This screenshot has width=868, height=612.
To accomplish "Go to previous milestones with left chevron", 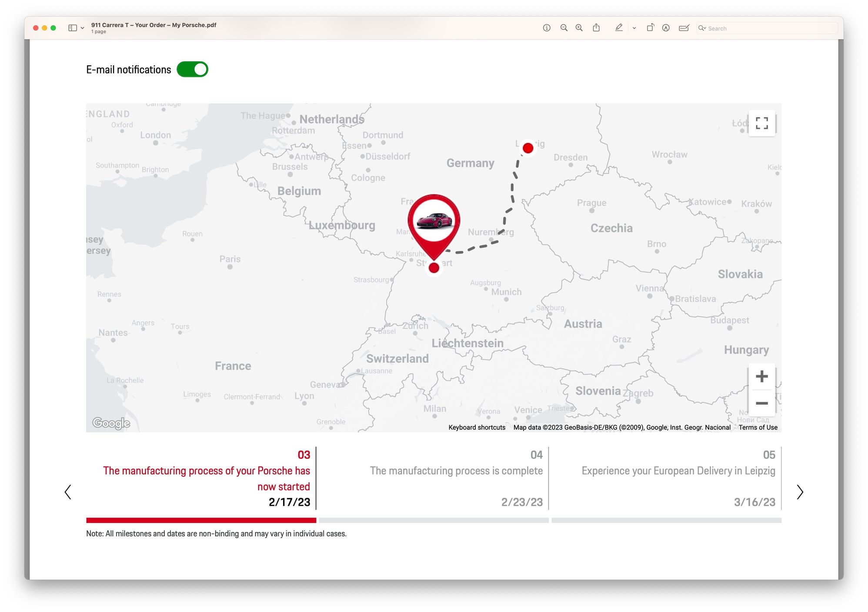I will 68,492.
